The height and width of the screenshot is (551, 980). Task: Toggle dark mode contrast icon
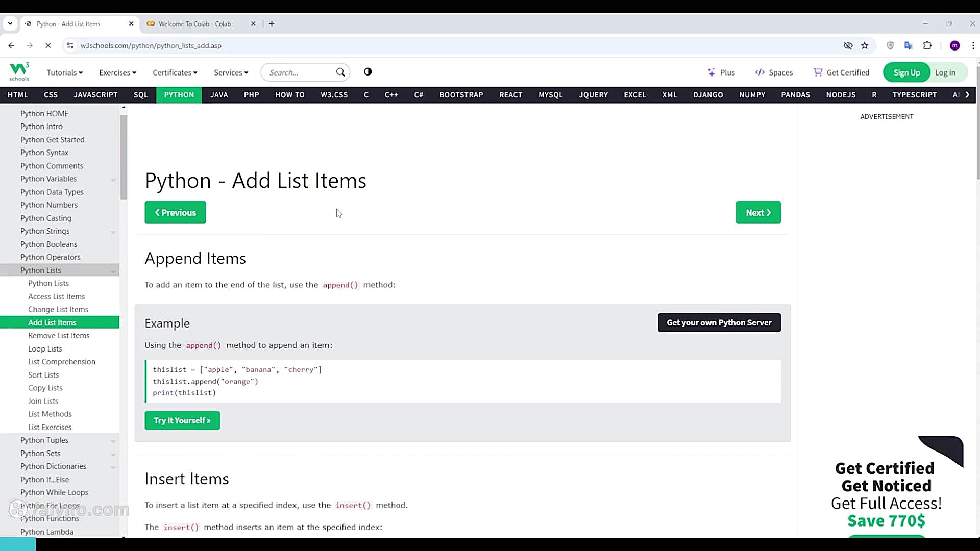click(368, 72)
